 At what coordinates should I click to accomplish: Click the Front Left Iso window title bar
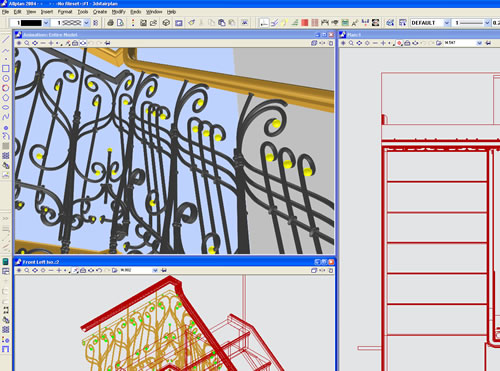173,262
